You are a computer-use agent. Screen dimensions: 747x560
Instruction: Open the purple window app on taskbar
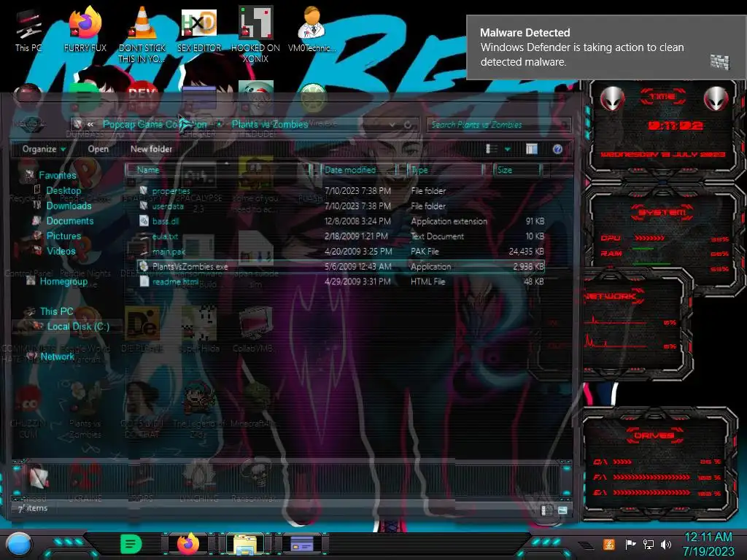302,544
